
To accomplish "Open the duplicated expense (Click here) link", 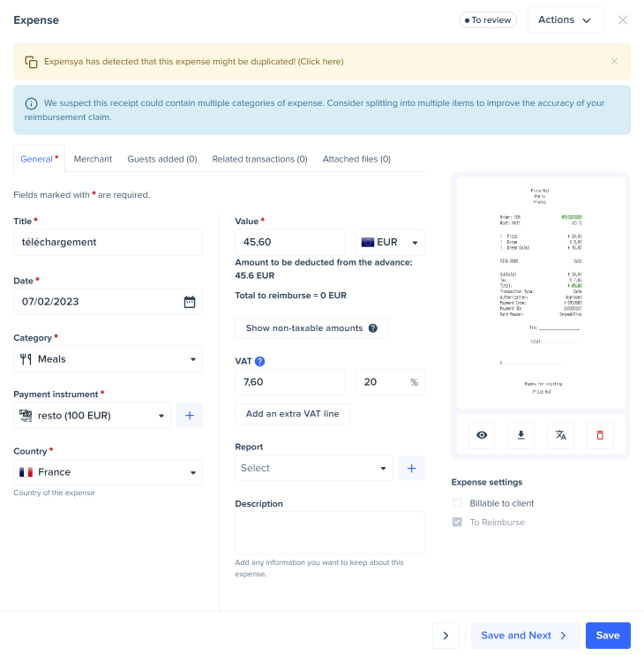I will coord(320,62).
